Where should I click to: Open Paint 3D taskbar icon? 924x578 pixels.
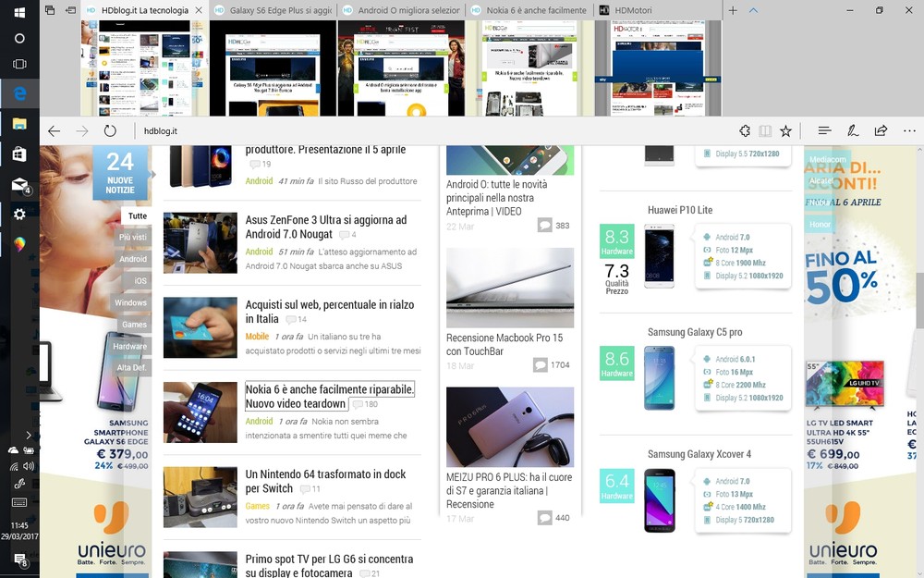[19, 243]
